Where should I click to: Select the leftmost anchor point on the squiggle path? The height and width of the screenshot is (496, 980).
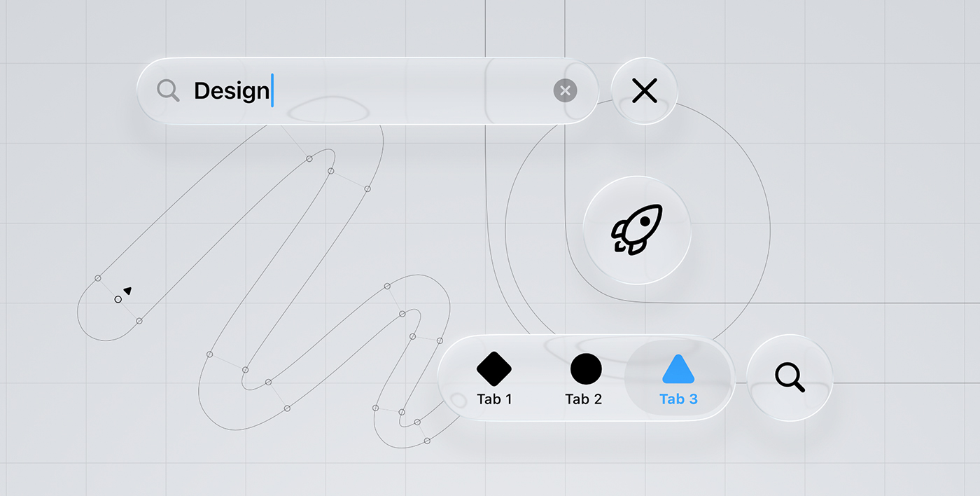click(98, 278)
